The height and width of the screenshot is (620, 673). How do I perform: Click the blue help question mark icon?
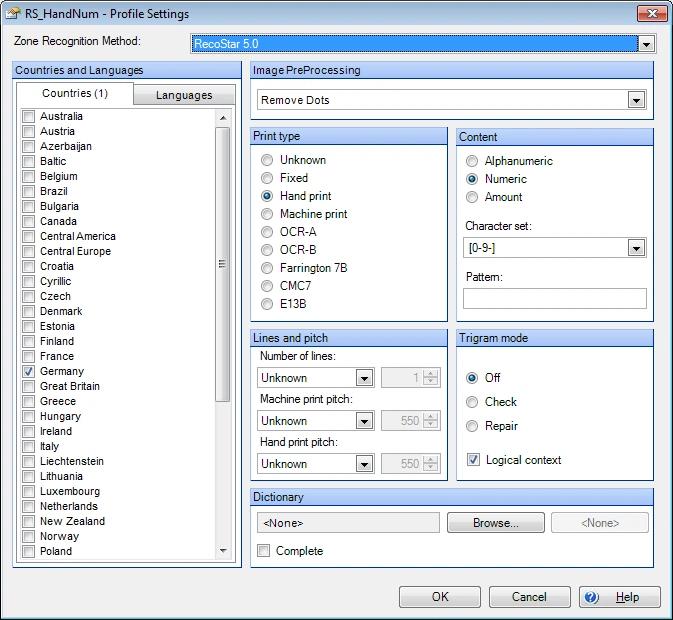point(591,597)
